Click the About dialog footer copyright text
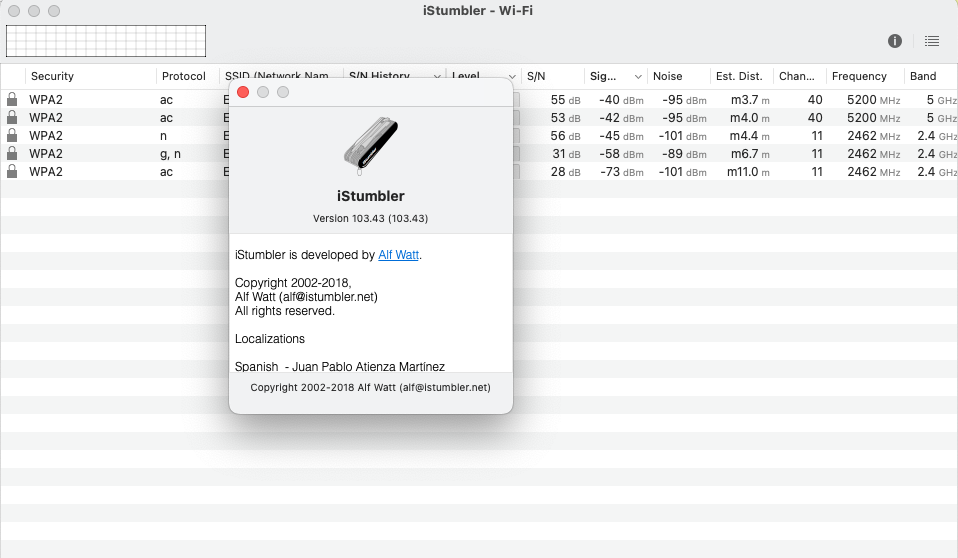This screenshot has height=558, width=958. pos(370,387)
